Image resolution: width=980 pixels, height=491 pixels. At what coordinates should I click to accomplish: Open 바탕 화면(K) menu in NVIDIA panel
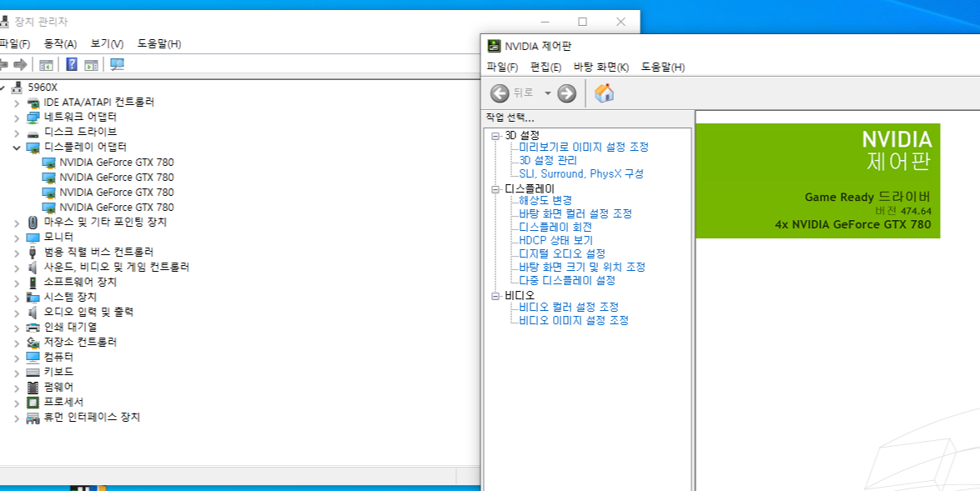click(601, 67)
